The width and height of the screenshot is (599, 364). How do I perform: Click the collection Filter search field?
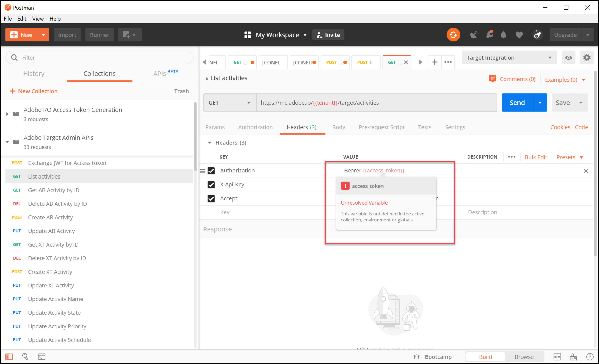click(100, 57)
